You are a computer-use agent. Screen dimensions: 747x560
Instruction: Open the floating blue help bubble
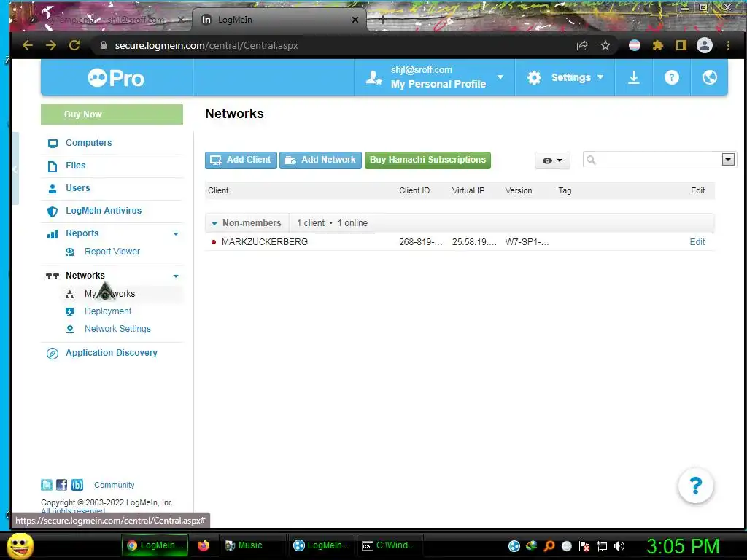[695, 486]
